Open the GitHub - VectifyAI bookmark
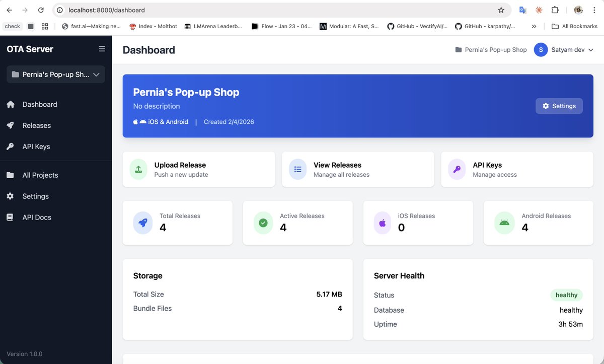Screen dimensions: 604x364 pos(417,26)
